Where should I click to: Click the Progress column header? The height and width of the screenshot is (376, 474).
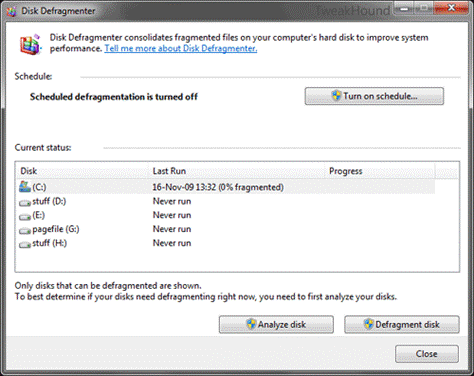[x=380, y=171]
